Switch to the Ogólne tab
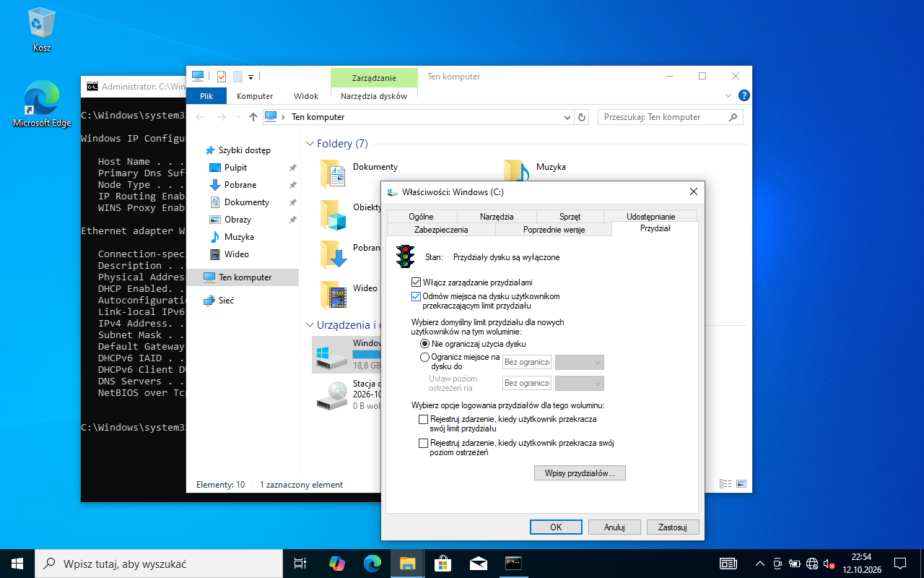This screenshot has width=924, height=578. pyautogui.click(x=421, y=216)
